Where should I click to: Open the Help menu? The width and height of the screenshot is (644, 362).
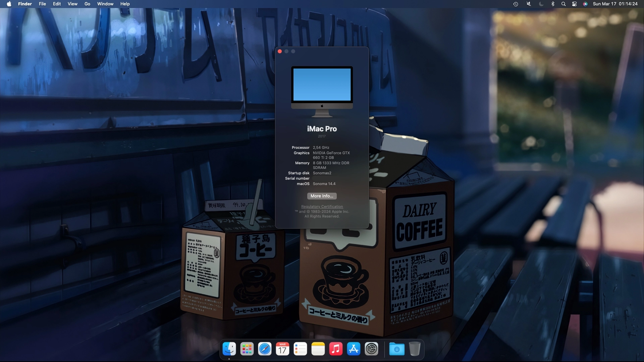(x=125, y=4)
